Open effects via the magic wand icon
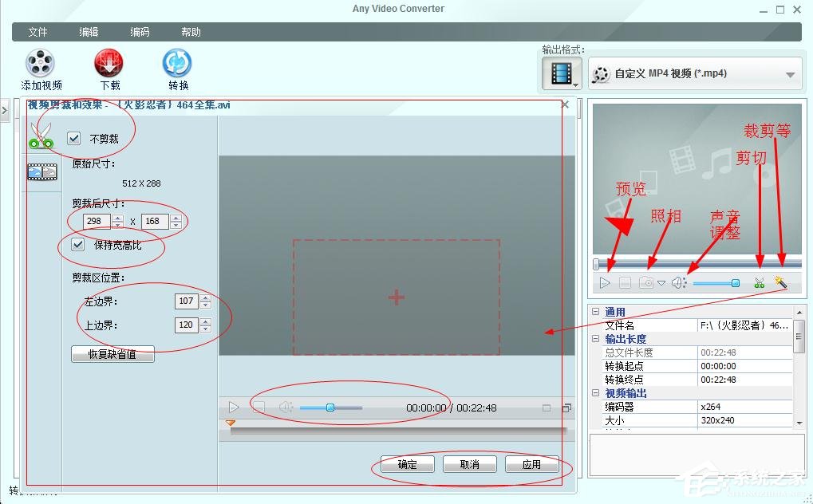 (x=779, y=282)
